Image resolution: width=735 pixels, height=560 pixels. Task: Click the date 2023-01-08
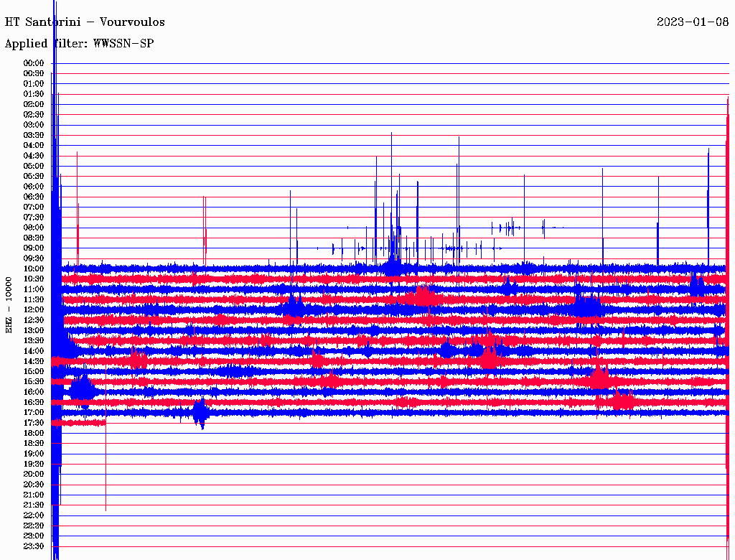(x=693, y=22)
